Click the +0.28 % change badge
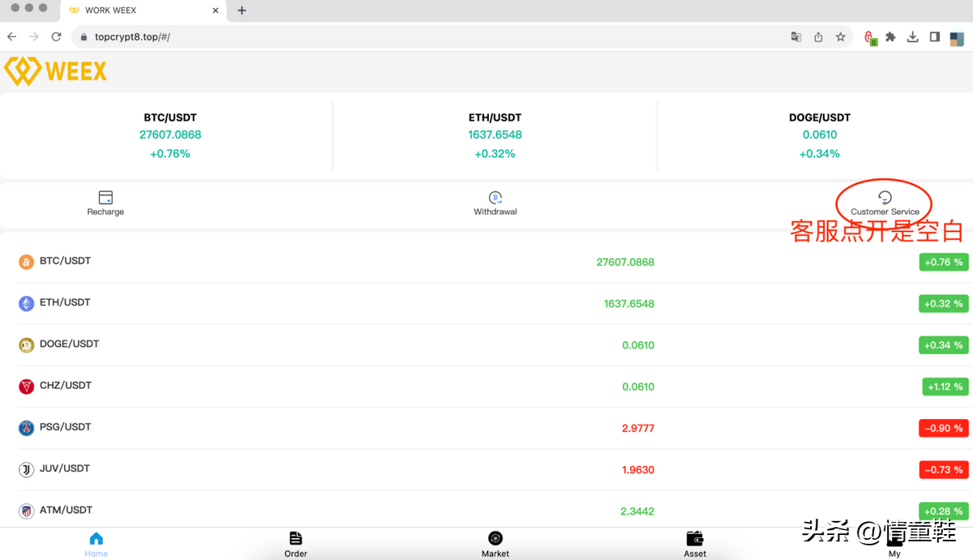 pyautogui.click(x=944, y=511)
